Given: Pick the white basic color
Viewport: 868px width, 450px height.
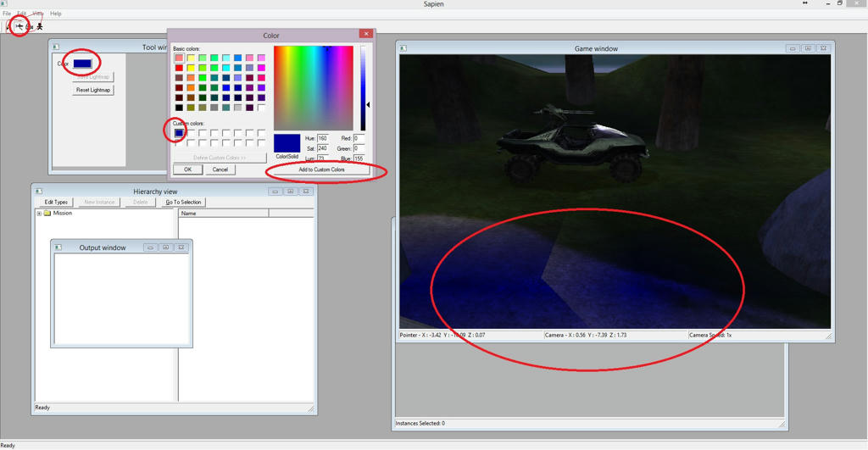Looking at the screenshot, I should coord(261,108).
